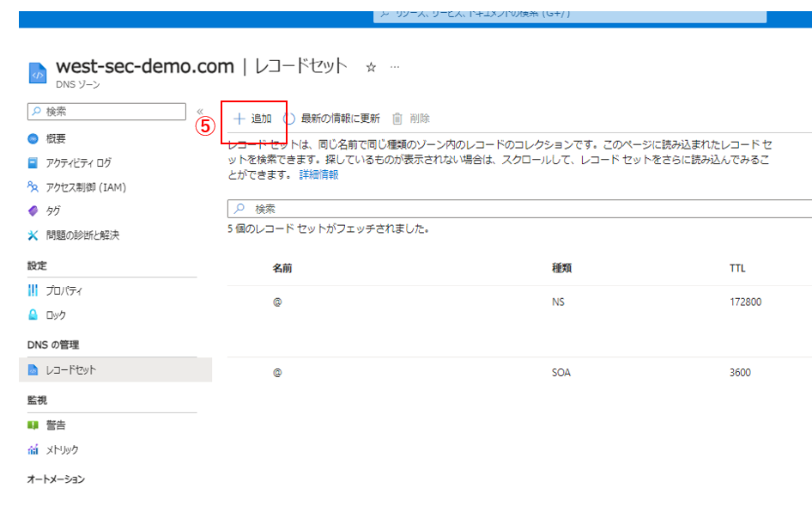Viewport: 812px width, 512px height.
Task: Open the more options ellipsis in header
Action: (395, 67)
